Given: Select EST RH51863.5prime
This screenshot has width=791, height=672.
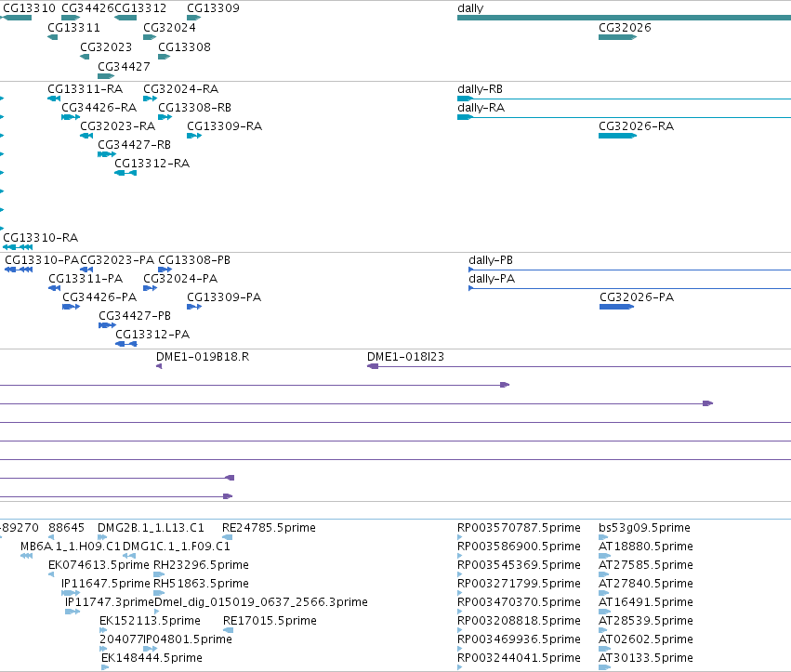Looking at the screenshot, I should 160,593.
